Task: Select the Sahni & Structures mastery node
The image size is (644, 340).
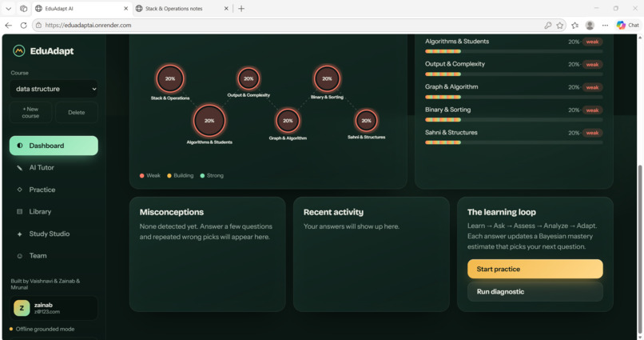Action: 367,121
